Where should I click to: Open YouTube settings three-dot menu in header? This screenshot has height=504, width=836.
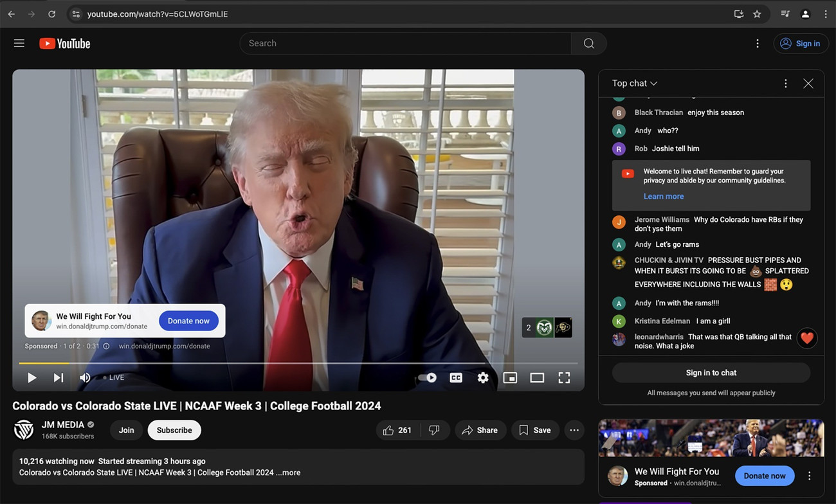[x=758, y=43]
